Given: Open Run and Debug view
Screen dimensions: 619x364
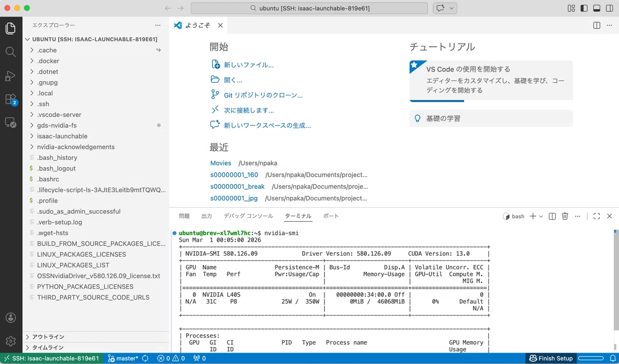Looking at the screenshot, I should click(11, 76).
